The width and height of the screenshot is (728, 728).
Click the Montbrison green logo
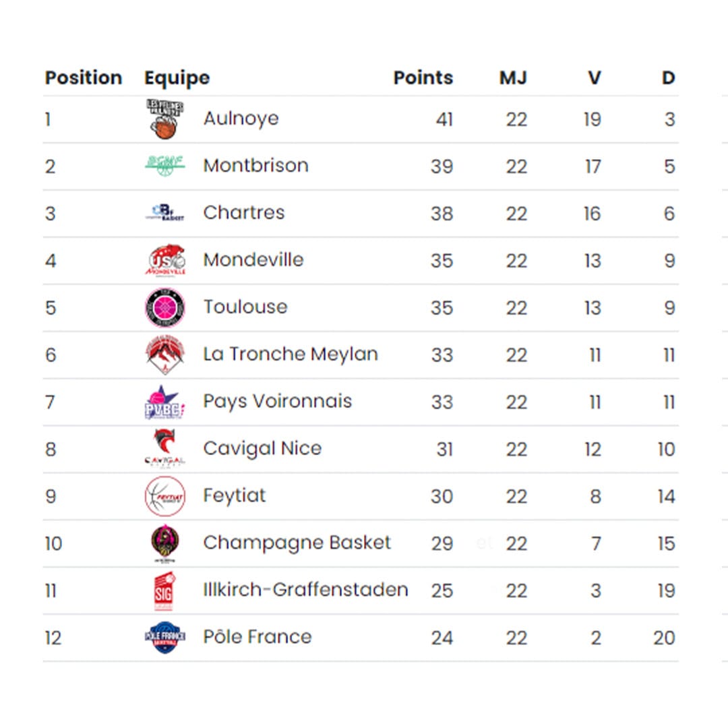click(165, 166)
